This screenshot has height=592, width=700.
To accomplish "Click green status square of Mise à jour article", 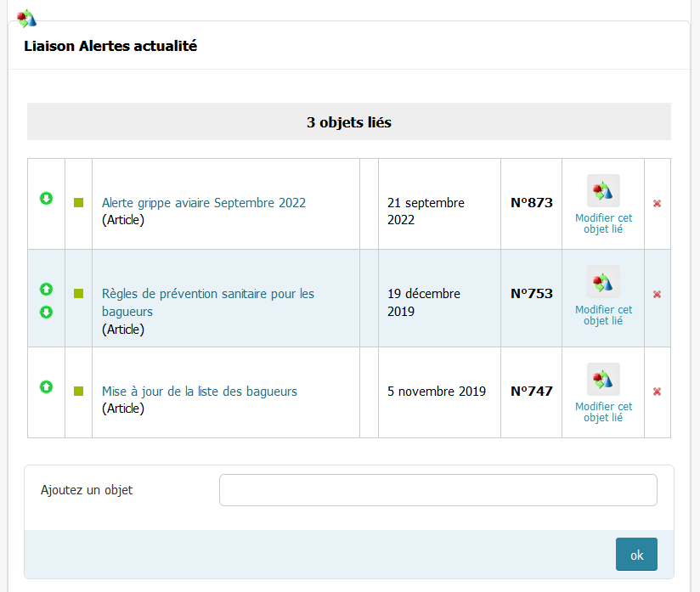I will pos(78,392).
